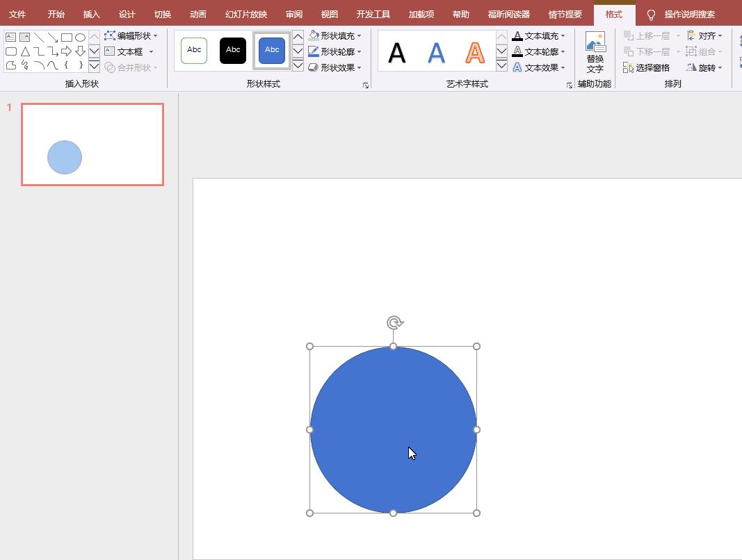Screen dimensions: 742x560
Task: Click the 替换文字 alt text icon
Action: pyautogui.click(x=595, y=44)
